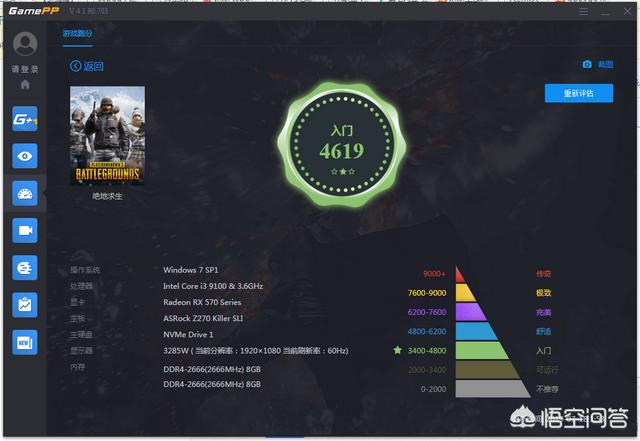Viewport: 640px width, 441px height.
Task: Click the '3285W' monitor resolution text
Action: [256, 351]
